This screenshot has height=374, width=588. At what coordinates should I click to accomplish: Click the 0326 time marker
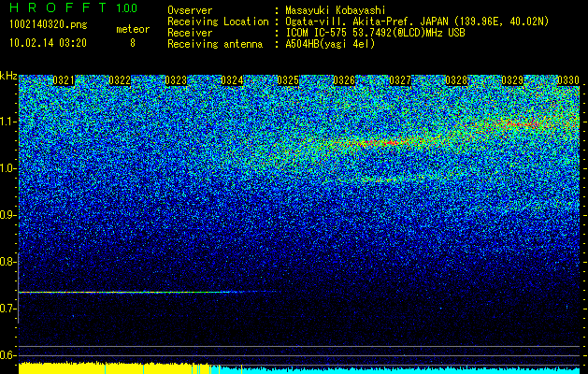coord(344,80)
